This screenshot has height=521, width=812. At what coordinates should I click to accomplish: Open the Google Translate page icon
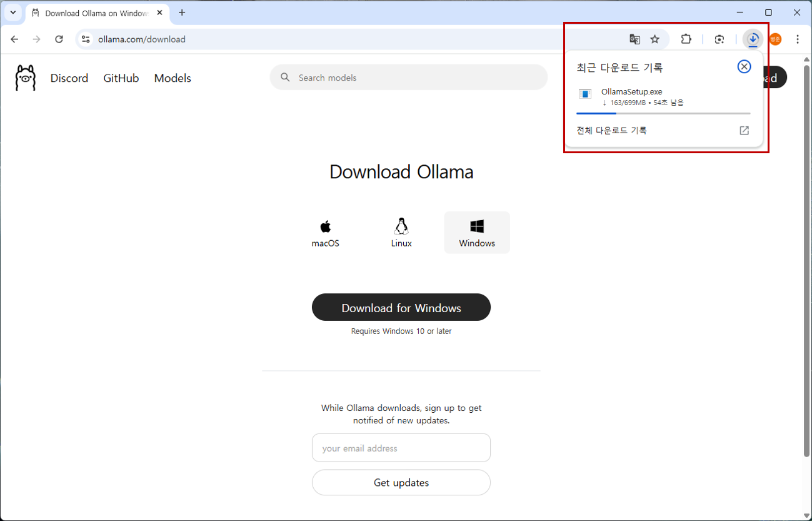(634, 39)
